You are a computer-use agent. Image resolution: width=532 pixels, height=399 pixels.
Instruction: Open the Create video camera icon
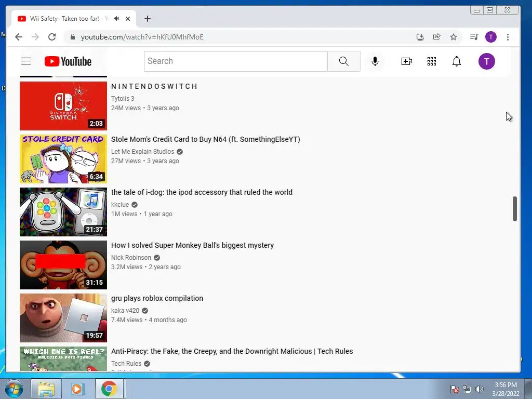coord(406,61)
